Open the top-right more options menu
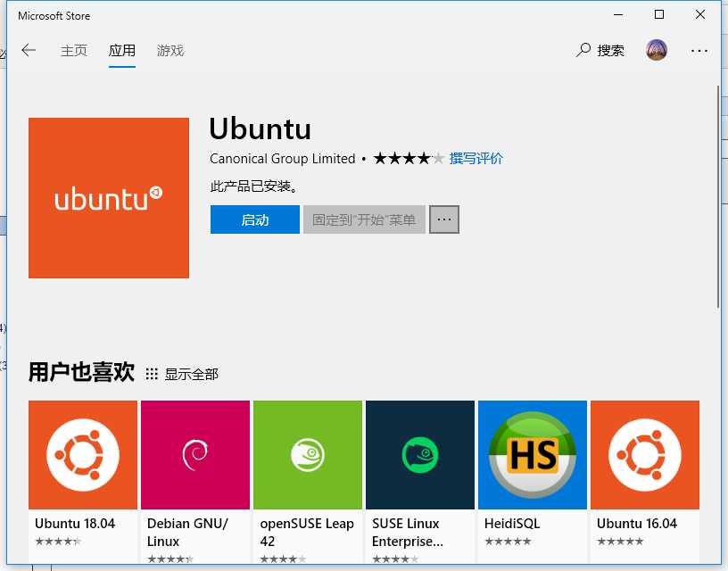Viewport: 728px width, 571px height. point(699,51)
